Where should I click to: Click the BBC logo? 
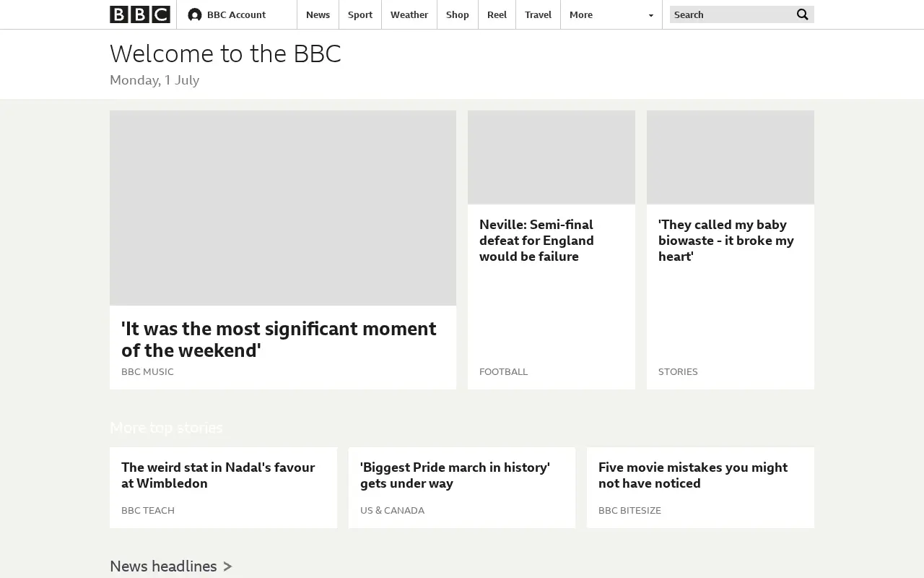click(x=140, y=14)
